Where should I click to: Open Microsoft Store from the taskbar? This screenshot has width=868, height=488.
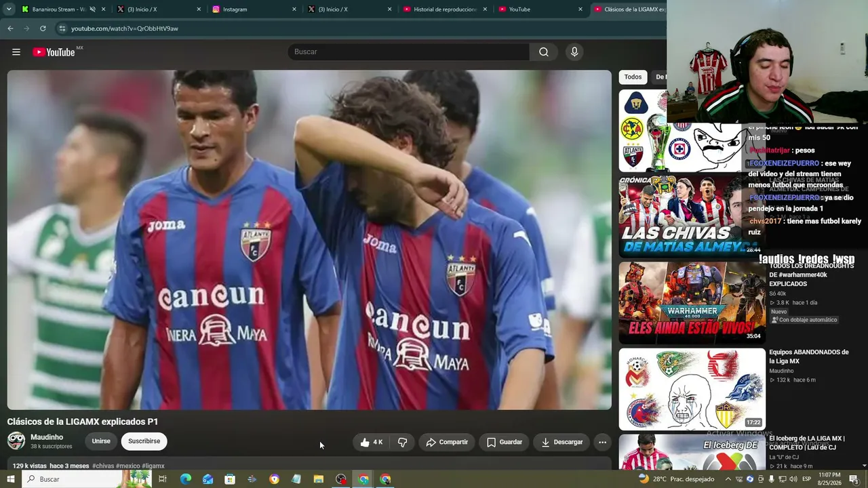click(x=230, y=479)
